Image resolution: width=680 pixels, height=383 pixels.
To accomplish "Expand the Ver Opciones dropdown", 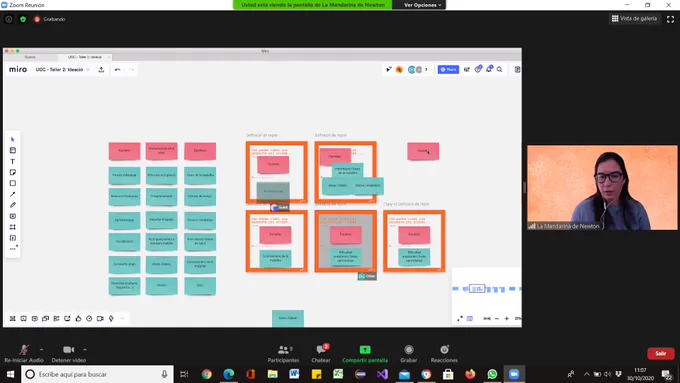I will (422, 5).
